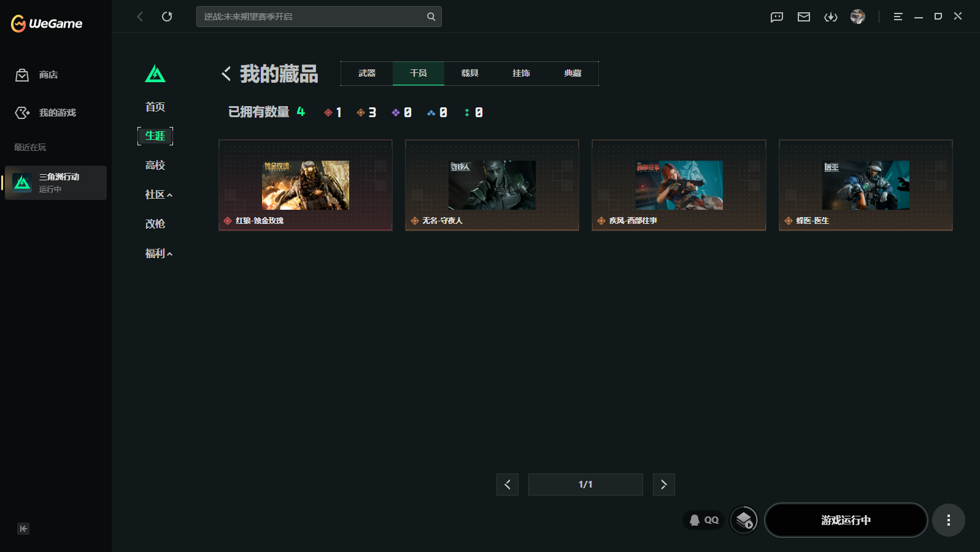Return from 我的藏品 using back chevron
Viewport: 980px width, 552px height.
[x=226, y=74]
